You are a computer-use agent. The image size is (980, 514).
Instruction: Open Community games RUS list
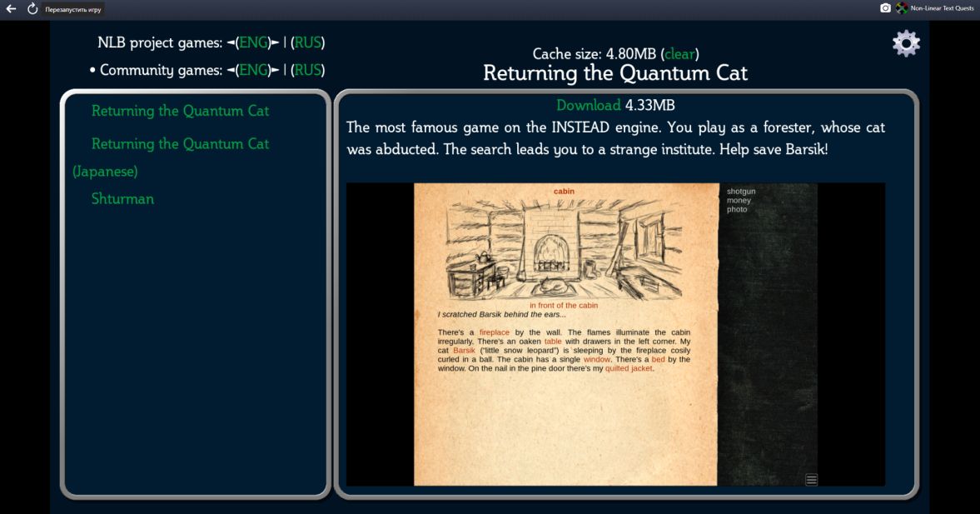(308, 70)
